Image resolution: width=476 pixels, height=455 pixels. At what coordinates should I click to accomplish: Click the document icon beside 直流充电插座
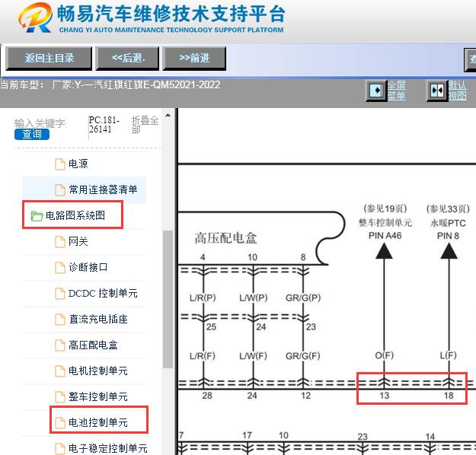point(60,320)
